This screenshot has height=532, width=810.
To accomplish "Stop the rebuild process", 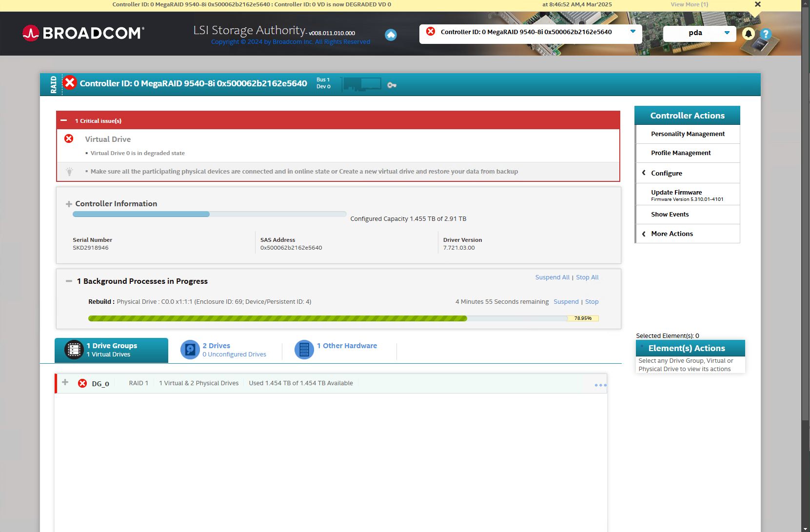I will point(592,302).
